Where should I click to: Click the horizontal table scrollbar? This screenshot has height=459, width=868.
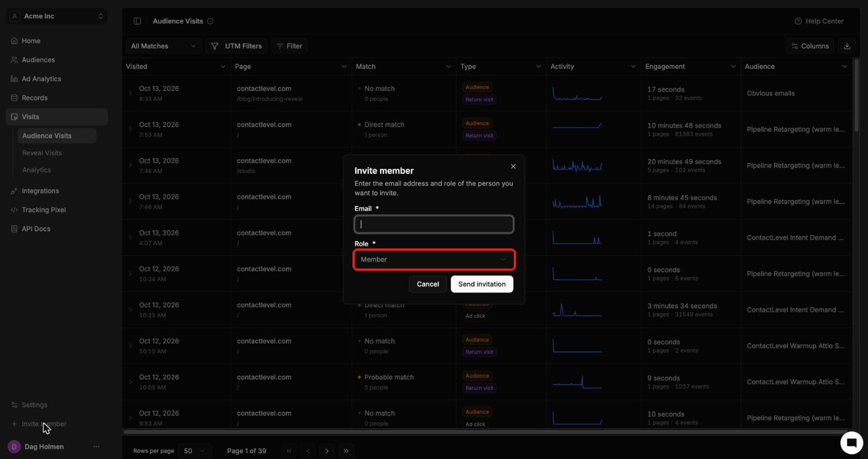point(486,431)
